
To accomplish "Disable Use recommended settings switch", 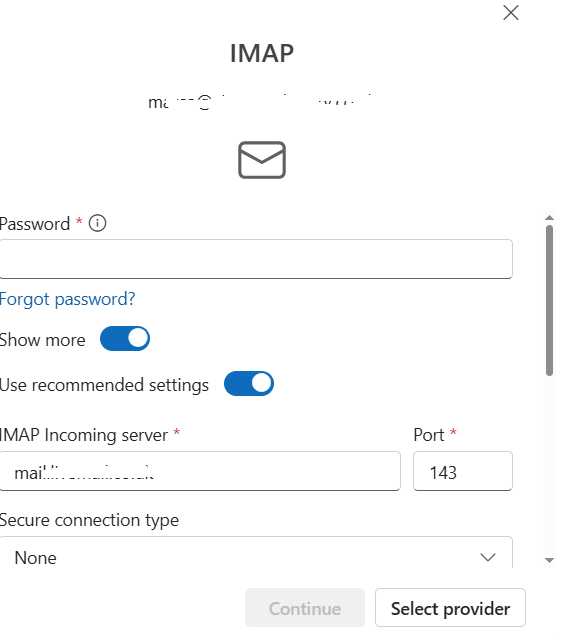I will point(249,383).
